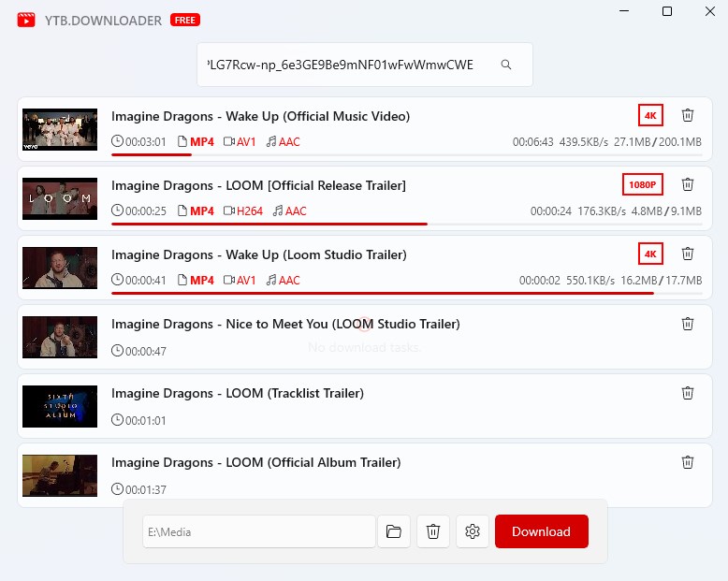The image size is (728, 581).
Task: Delete the Wake Up (Loom Studio Trailer) item
Action: pos(688,254)
